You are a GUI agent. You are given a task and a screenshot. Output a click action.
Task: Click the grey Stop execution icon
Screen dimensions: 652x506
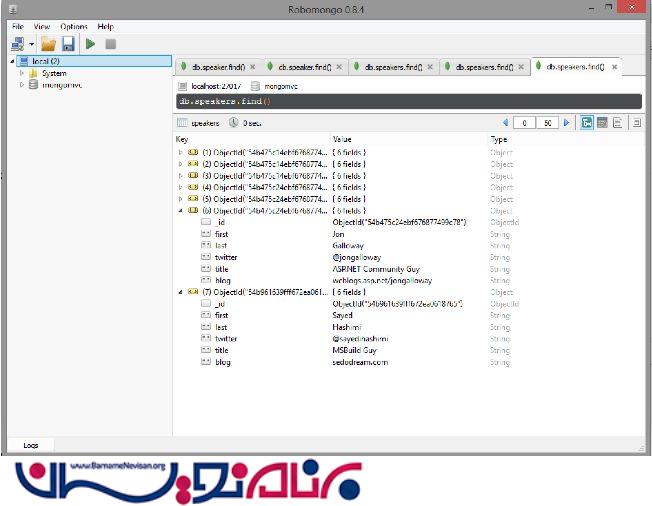110,44
